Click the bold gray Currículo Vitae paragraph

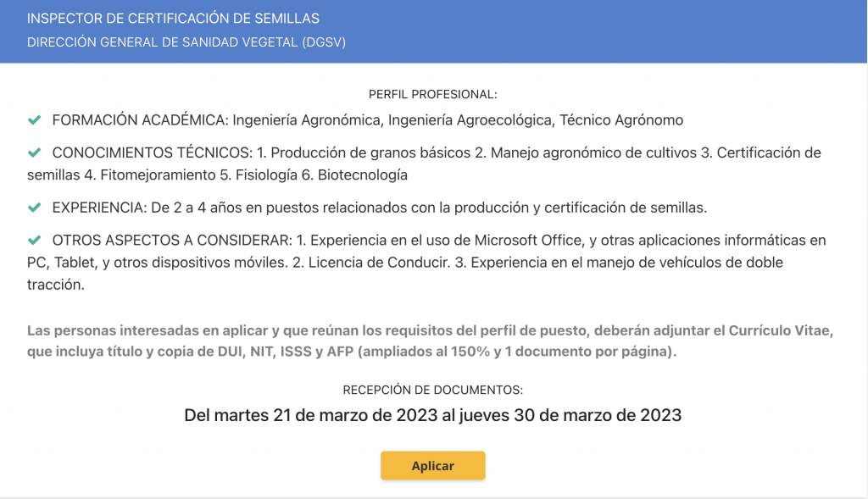(x=430, y=341)
